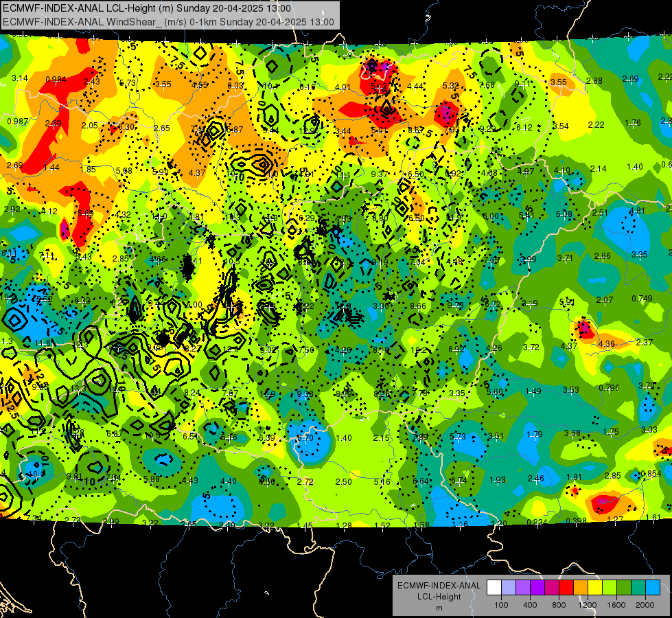The height and width of the screenshot is (618, 672).
Task: Click map value 0.234
Action: (537, 522)
